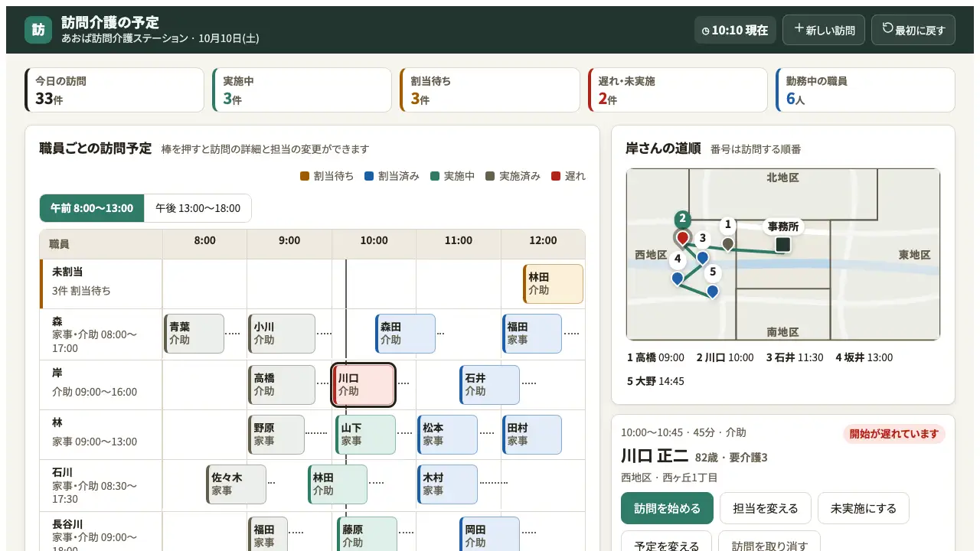Screen dimensions: 980x551
Task: Click route stop 5 大野 14:45
Action: [655, 381]
